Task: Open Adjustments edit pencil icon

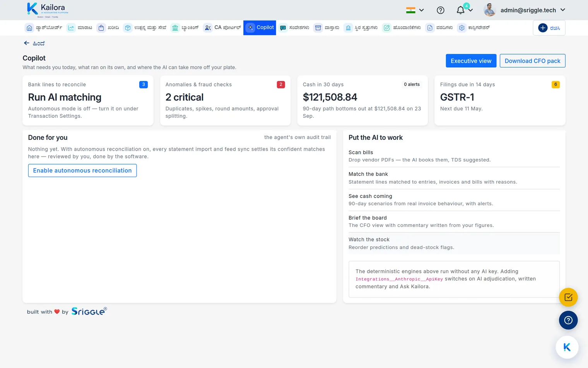Action: [x=386, y=28]
